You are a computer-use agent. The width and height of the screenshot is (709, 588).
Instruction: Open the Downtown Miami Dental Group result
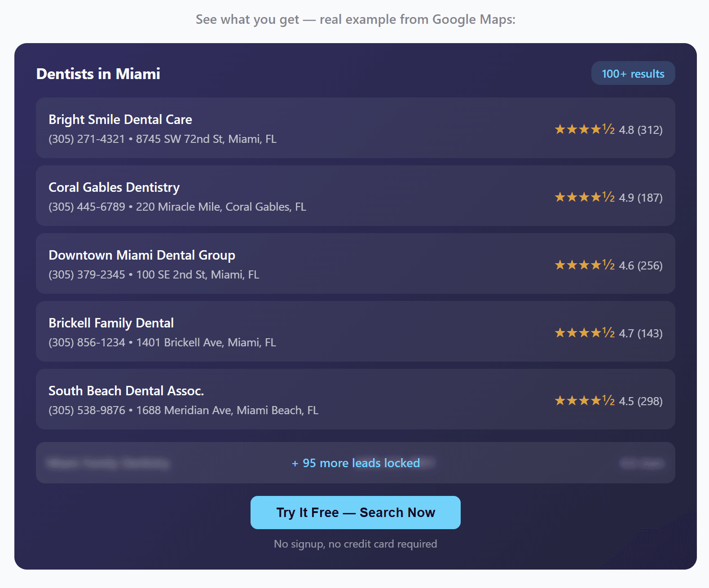click(x=142, y=255)
